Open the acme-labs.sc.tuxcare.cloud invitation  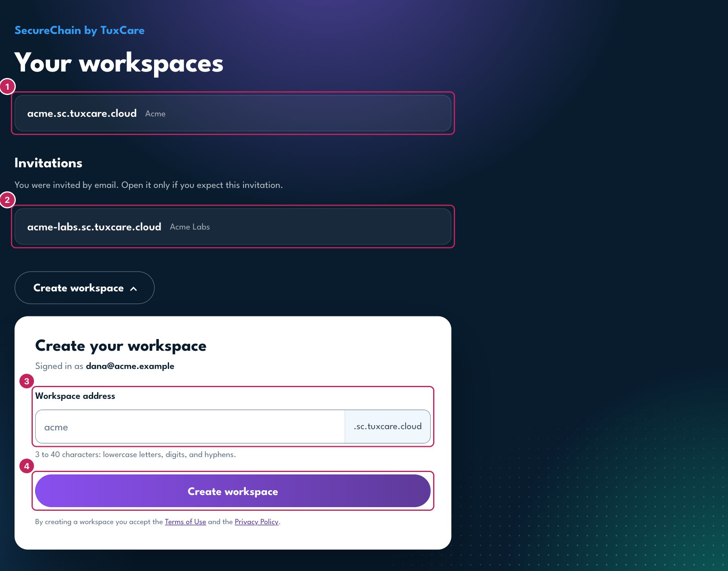[x=233, y=227]
